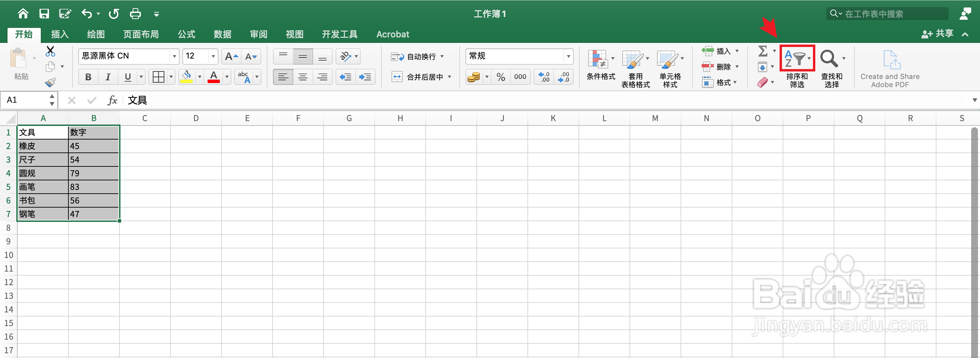The height and width of the screenshot is (358, 980).
Task: Increase font size with large A icon
Action: [x=231, y=56]
